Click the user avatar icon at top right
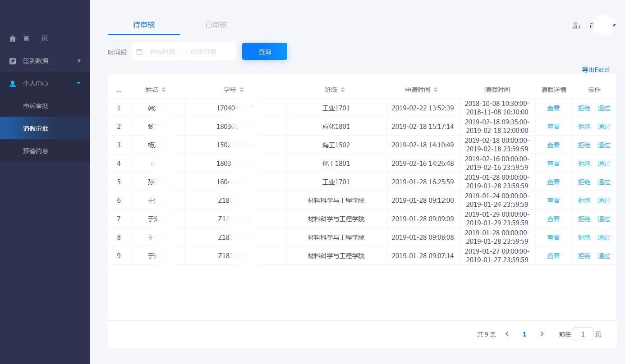 [576, 26]
